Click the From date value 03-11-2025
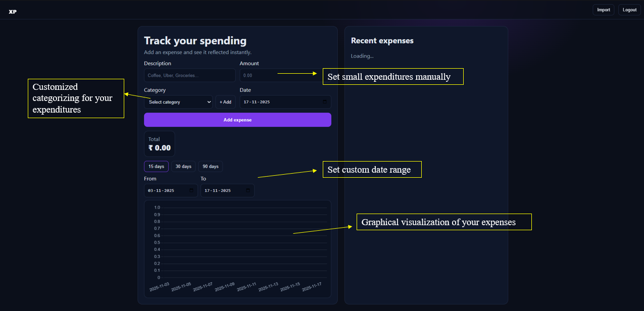644x311 pixels. [161, 191]
